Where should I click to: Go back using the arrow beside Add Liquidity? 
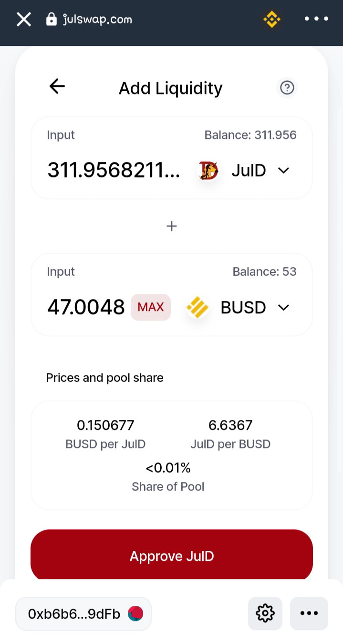click(x=57, y=86)
